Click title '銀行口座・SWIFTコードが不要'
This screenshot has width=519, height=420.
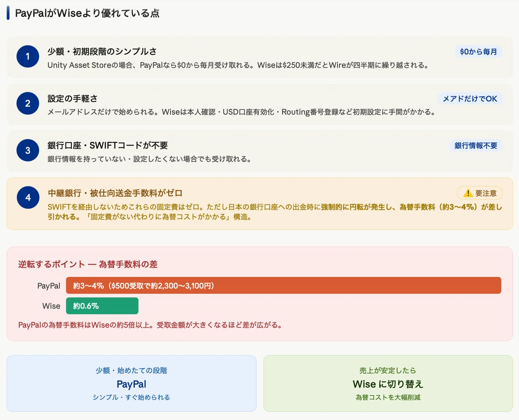tap(108, 145)
